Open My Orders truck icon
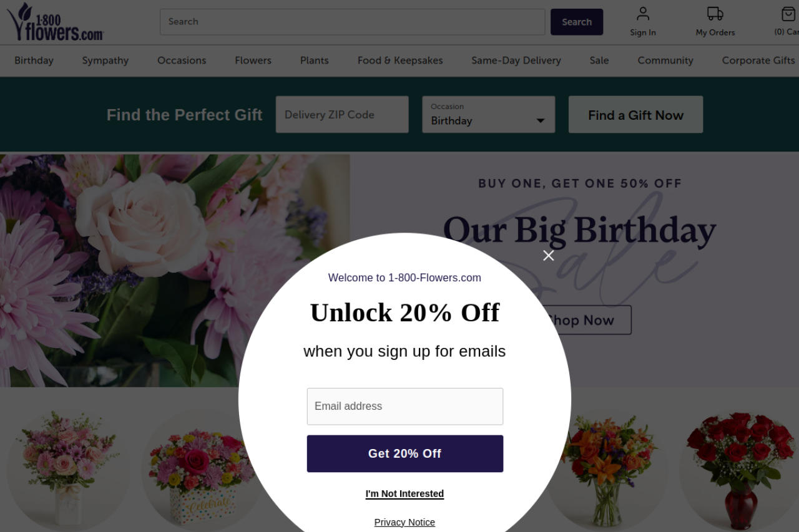Viewport: 799px width, 532px height. [715, 14]
